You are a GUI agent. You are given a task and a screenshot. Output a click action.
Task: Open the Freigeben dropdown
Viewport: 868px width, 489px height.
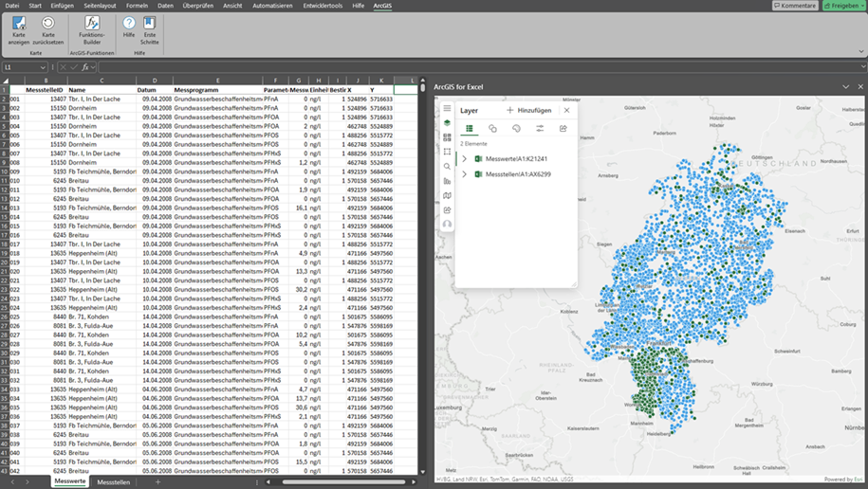pos(862,6)
